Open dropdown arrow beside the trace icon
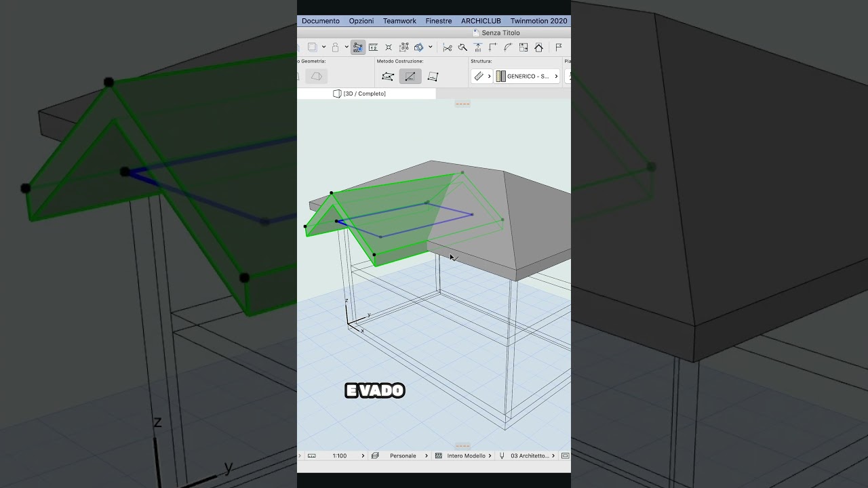The width and height of the screenshot is (868, 488). [430, 47]
